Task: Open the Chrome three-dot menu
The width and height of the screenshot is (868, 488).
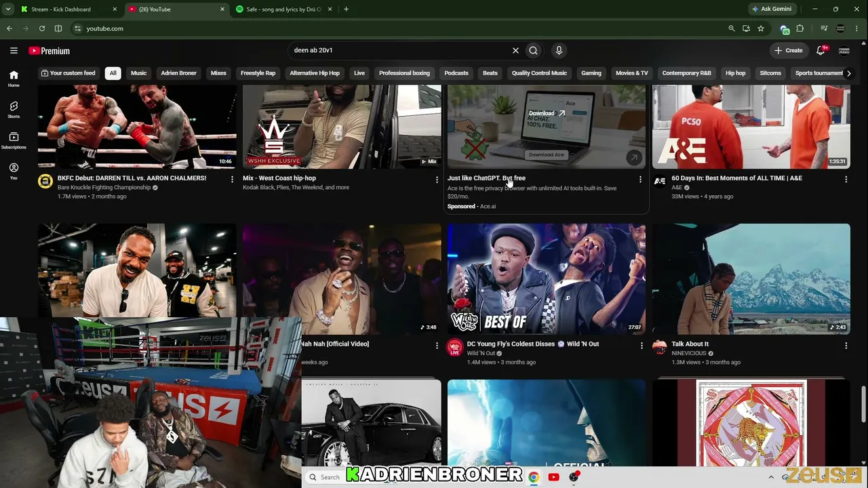Action: coord(857,28)
